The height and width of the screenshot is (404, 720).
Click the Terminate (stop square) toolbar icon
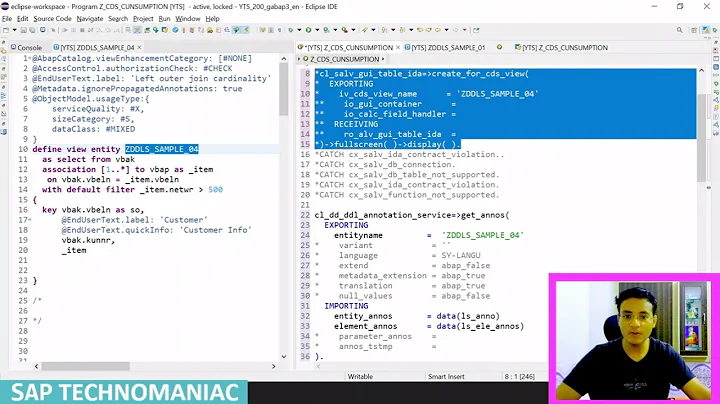pos(82,30)
